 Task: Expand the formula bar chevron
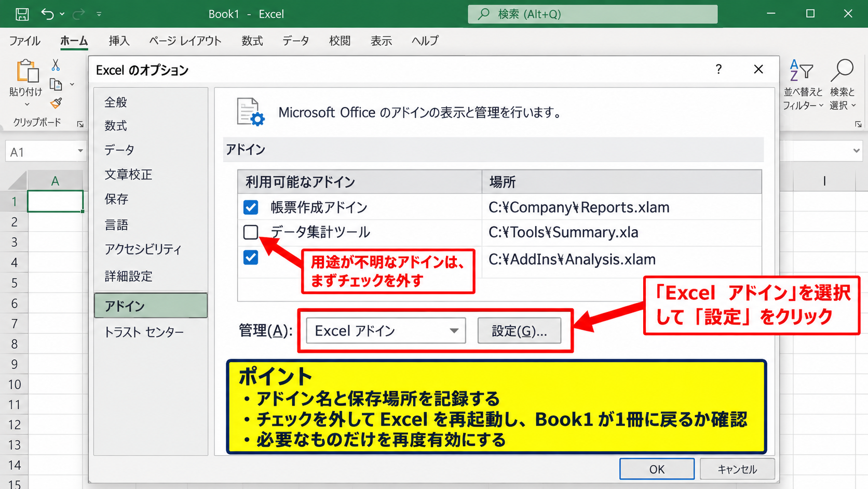856,151
